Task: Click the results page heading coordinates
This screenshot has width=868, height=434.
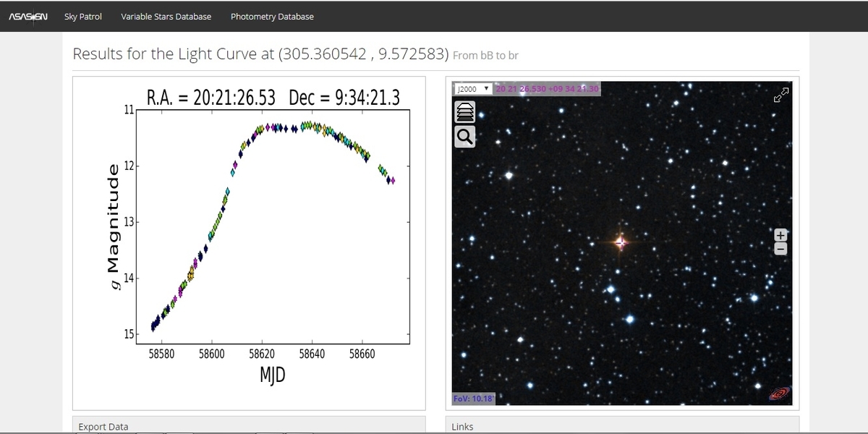Action: click(364, 54)
